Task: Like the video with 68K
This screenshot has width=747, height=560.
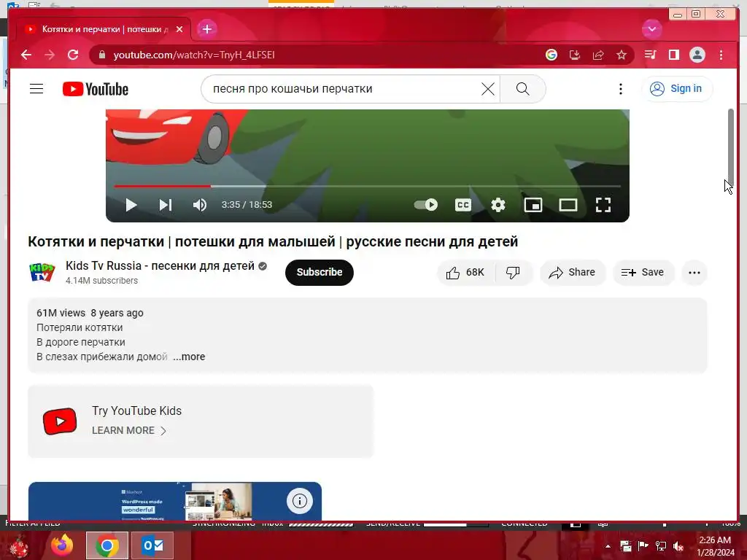Action: pos(465,273)
